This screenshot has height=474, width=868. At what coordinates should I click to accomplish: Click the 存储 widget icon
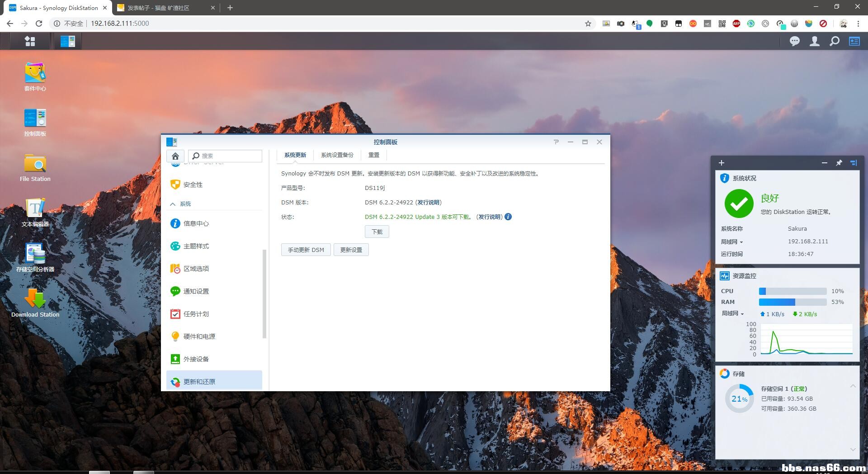(x=725, y=374)
